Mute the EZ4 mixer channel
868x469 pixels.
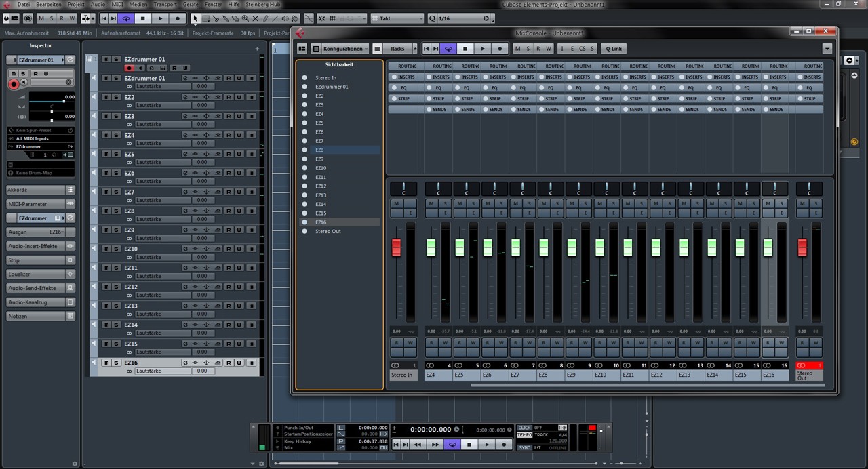click(x=431, y=203)
